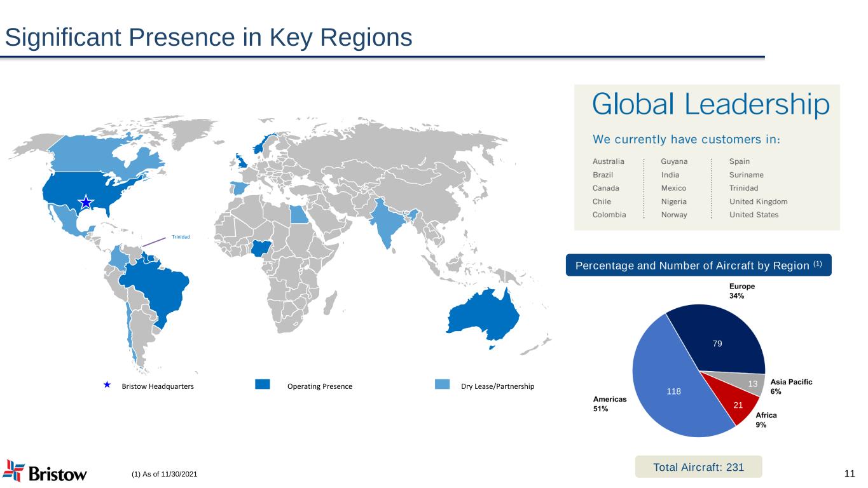Select Brazil in the customers list

[x=603, y=175]
